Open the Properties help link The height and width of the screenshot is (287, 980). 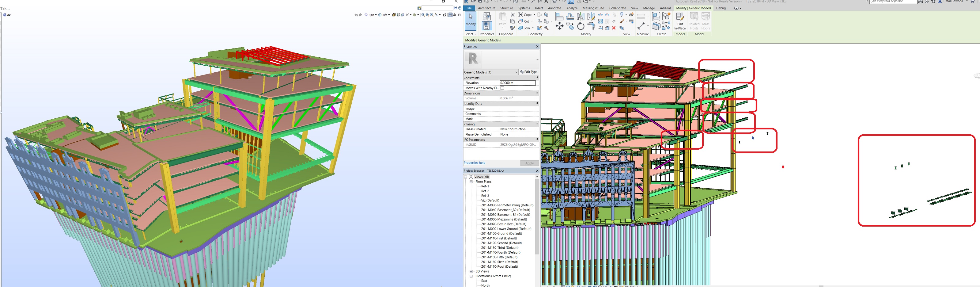tap(475, 163)
